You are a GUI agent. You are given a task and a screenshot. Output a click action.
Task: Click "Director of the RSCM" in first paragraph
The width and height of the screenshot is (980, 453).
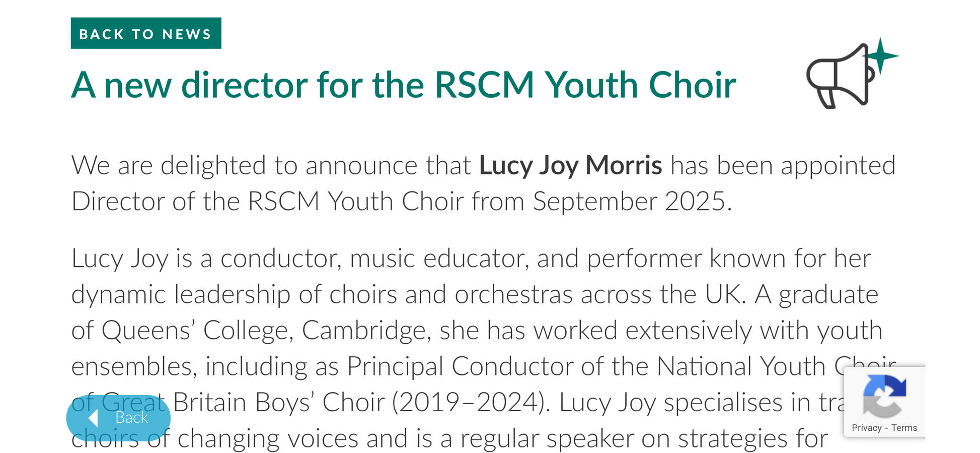[195, 202]
